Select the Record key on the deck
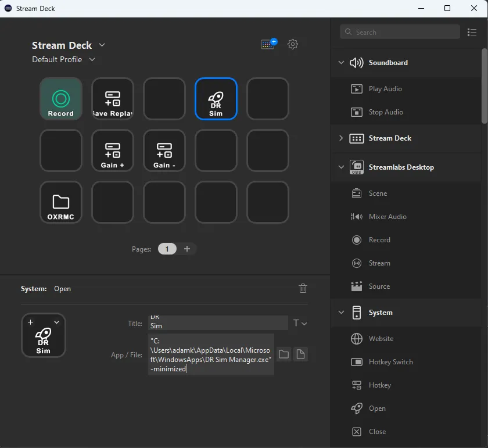 tap(61, 99)
